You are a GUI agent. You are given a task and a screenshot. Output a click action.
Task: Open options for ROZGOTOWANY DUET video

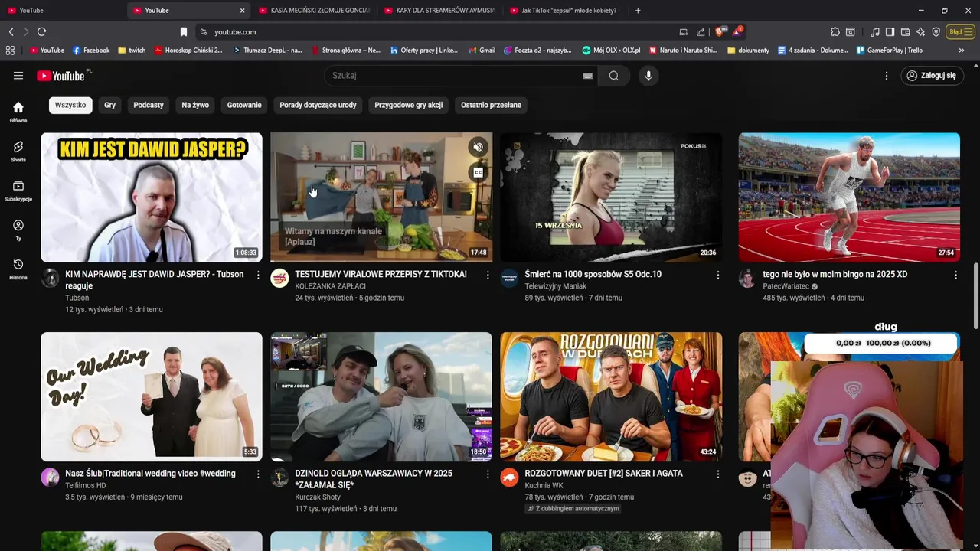tap(717, 474)
